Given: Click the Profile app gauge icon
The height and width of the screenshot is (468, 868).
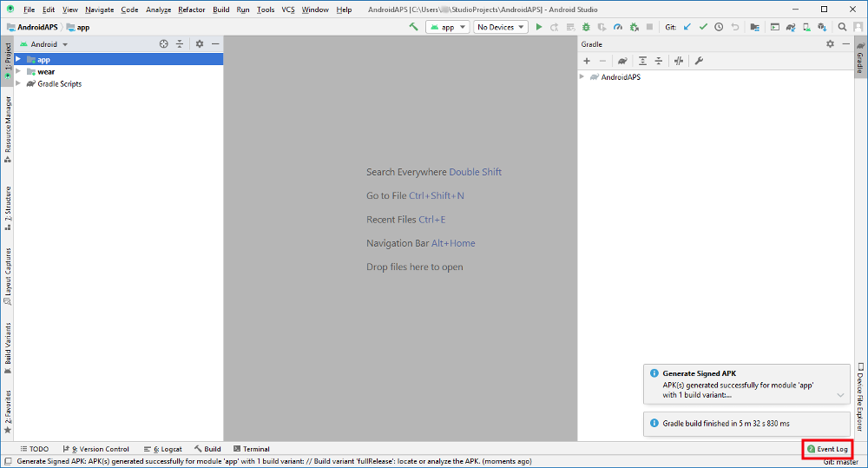Looking at the screenshot, I should point(618,27).
